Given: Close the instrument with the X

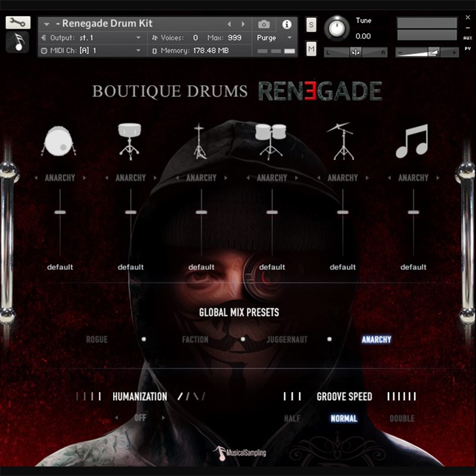Looking at the screenshot, I should [468, 18].
